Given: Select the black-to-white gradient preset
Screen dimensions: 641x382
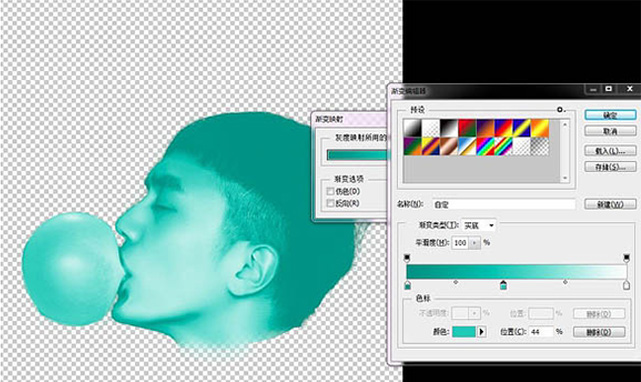Looking at the screenshot, I should click(449, 128).
